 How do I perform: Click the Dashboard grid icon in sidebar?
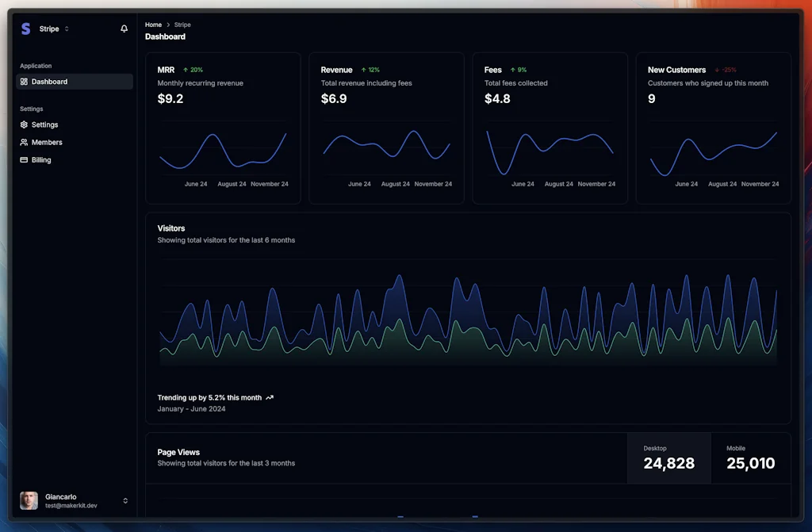point(24,82)
